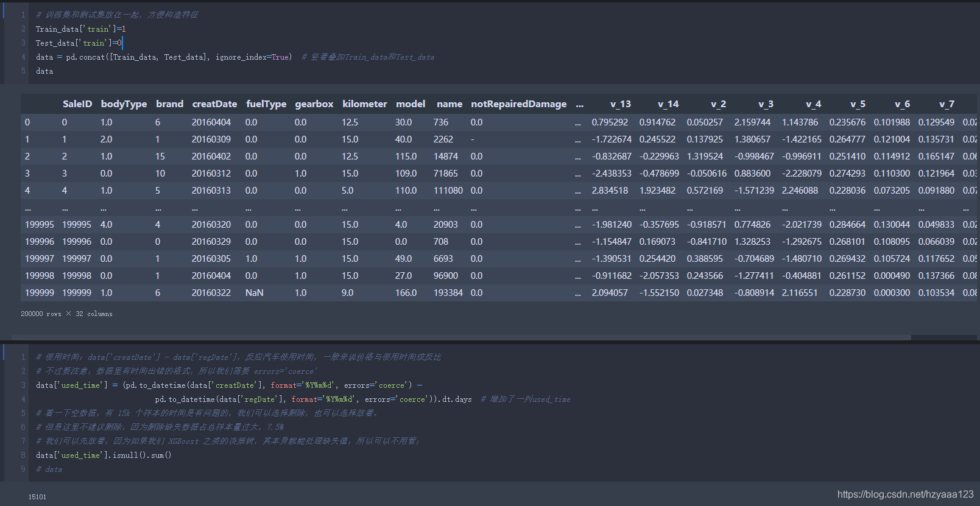Screen dimensions: 980x506
Task: Click v_4 value 2.246088
Action: 800,191
